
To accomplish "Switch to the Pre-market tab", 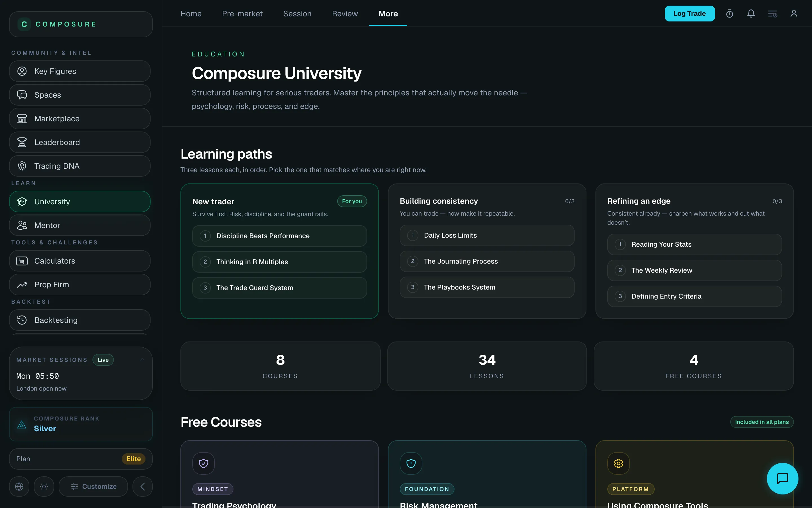I will click(x=242, y=14).
